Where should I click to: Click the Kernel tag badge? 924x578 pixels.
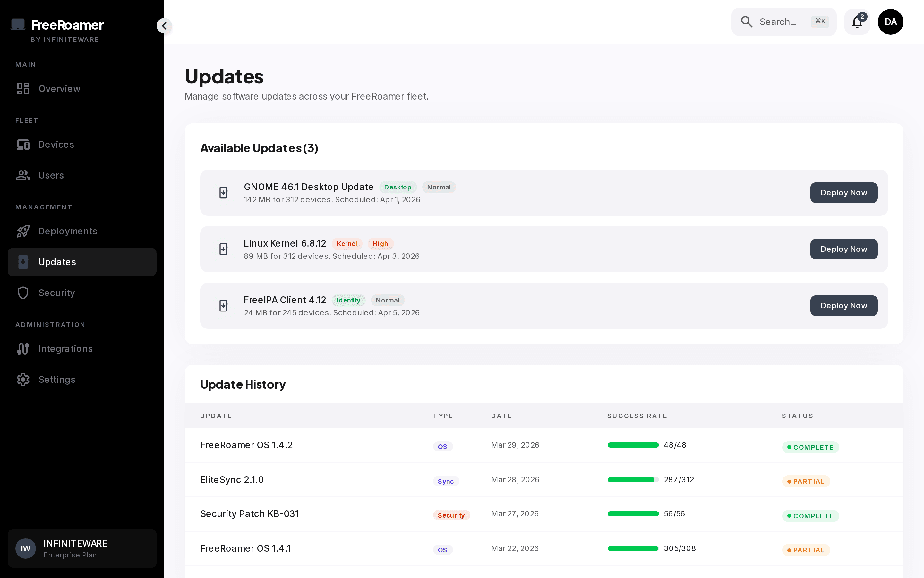click(347, 244)
